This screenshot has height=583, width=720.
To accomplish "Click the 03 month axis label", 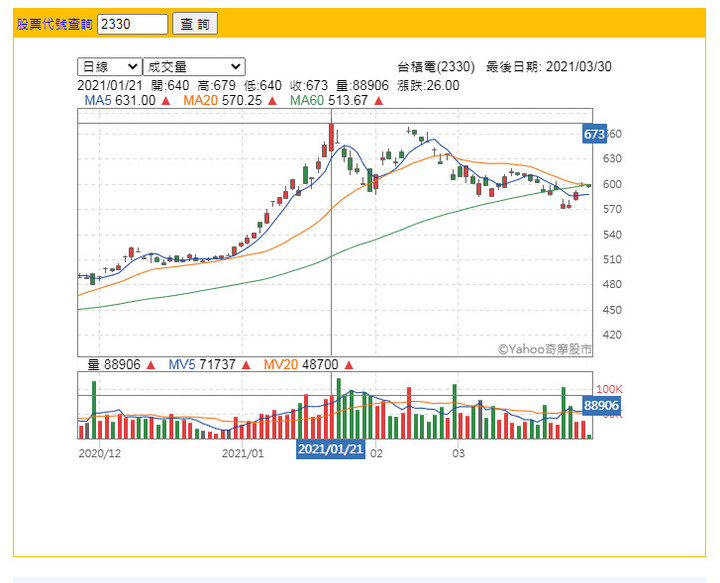I will pyautogui.click(x=458, y=454).
